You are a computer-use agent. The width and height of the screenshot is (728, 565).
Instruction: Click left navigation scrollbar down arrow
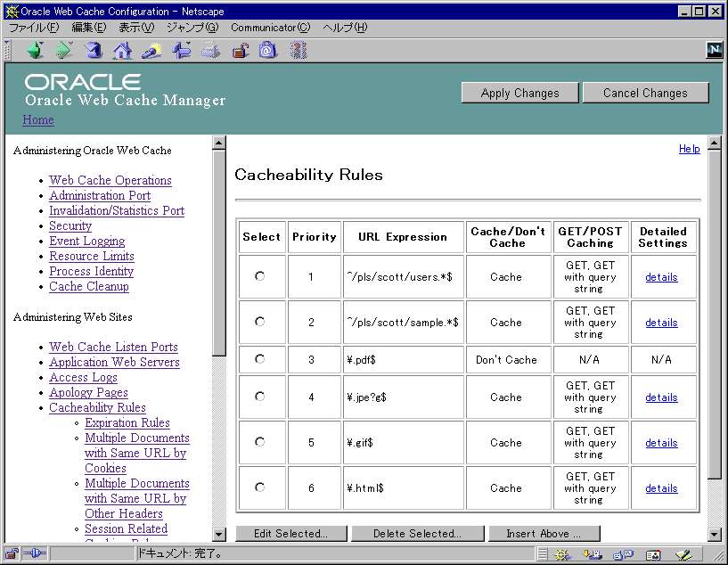(218, 535)
